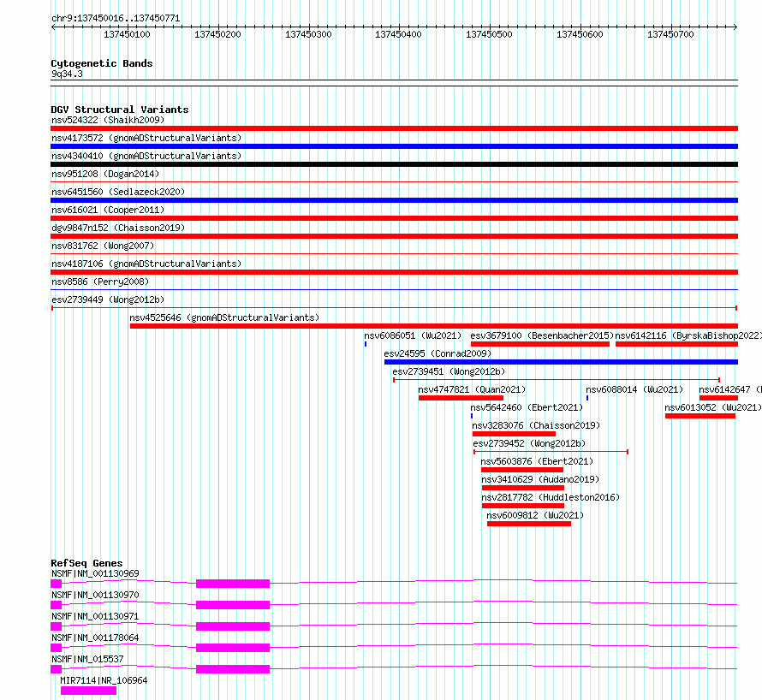Open the NSMF|NM_001130971 gene label

point(95,616)
